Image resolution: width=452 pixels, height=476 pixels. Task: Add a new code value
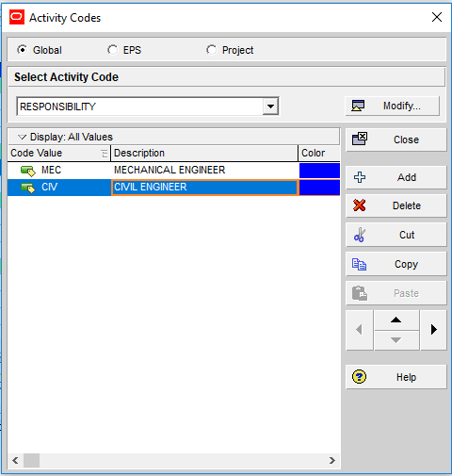[x=396, y=177]
